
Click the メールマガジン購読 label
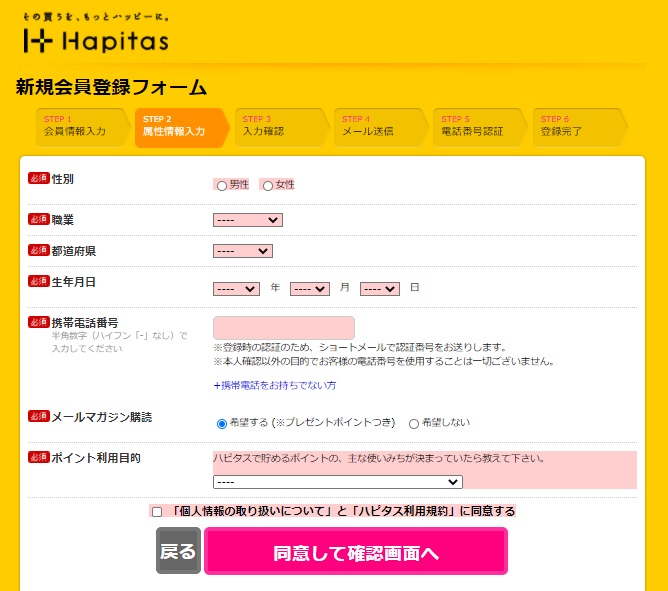pyautogui.click(x=101, y=417)
